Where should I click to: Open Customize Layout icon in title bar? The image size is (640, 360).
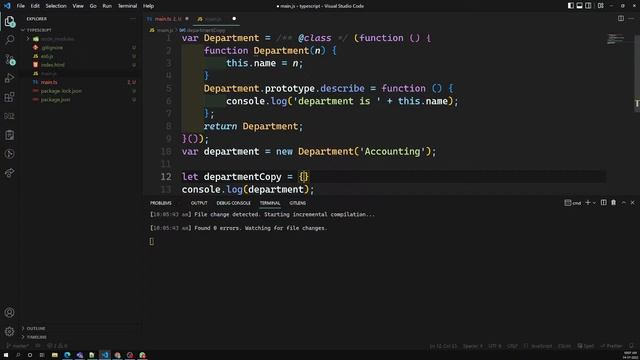[601, 6]
